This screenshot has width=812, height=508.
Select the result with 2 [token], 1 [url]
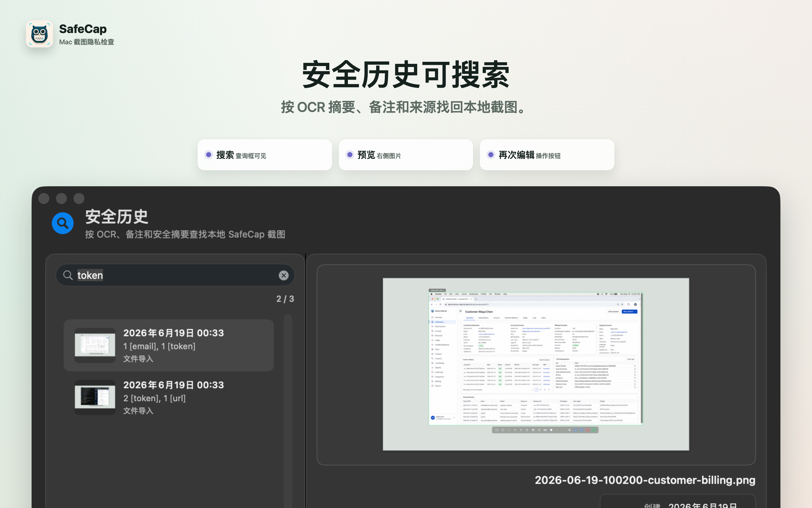coord(169,397)
